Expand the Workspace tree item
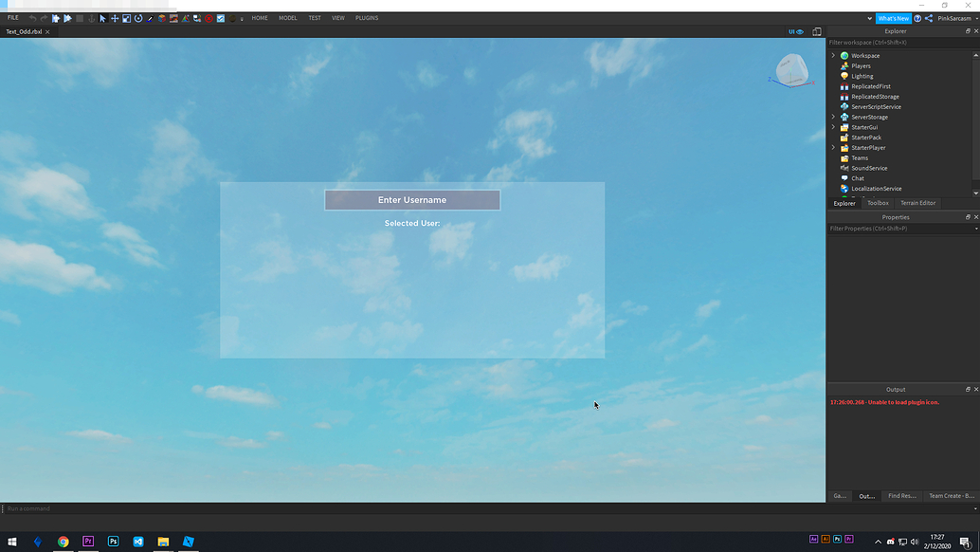 (833, 55)
